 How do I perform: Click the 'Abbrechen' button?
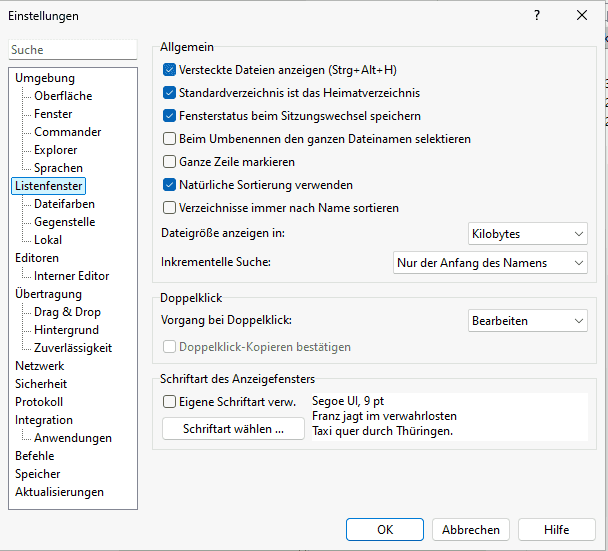point(471,530)
